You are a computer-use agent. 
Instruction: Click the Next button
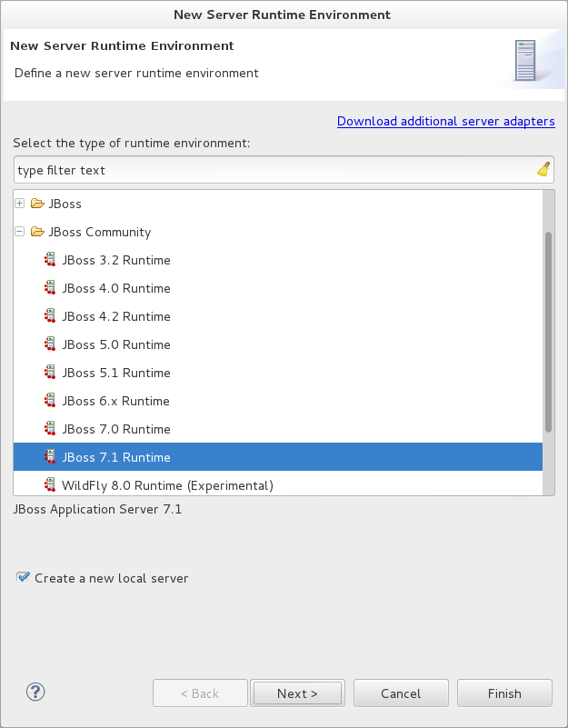(x=297, y=693)
